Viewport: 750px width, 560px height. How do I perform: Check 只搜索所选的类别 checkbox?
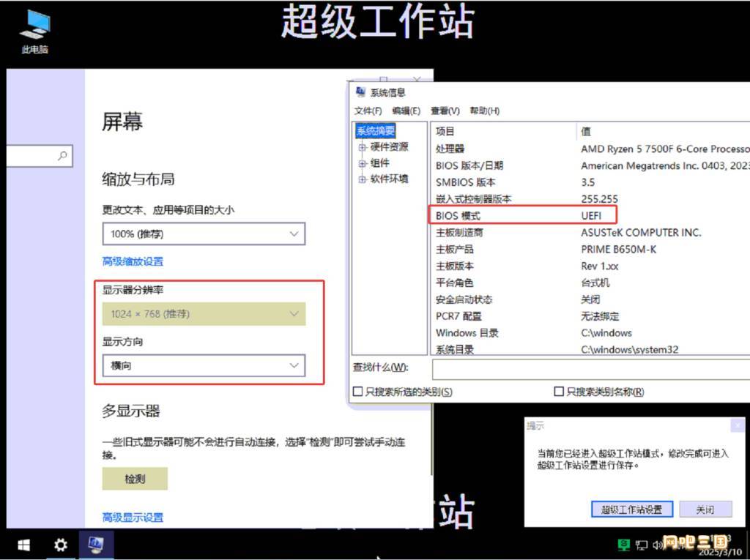click(x=357, y=391)
